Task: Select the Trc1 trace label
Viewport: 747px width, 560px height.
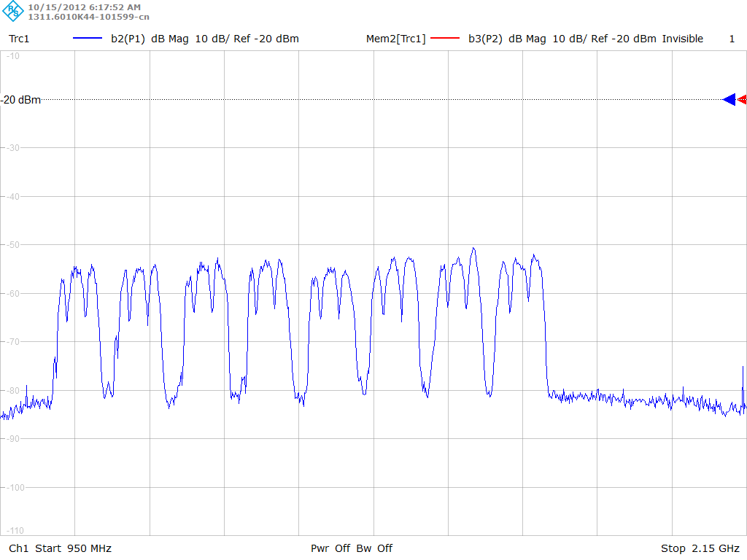Action: click(19, 39)
